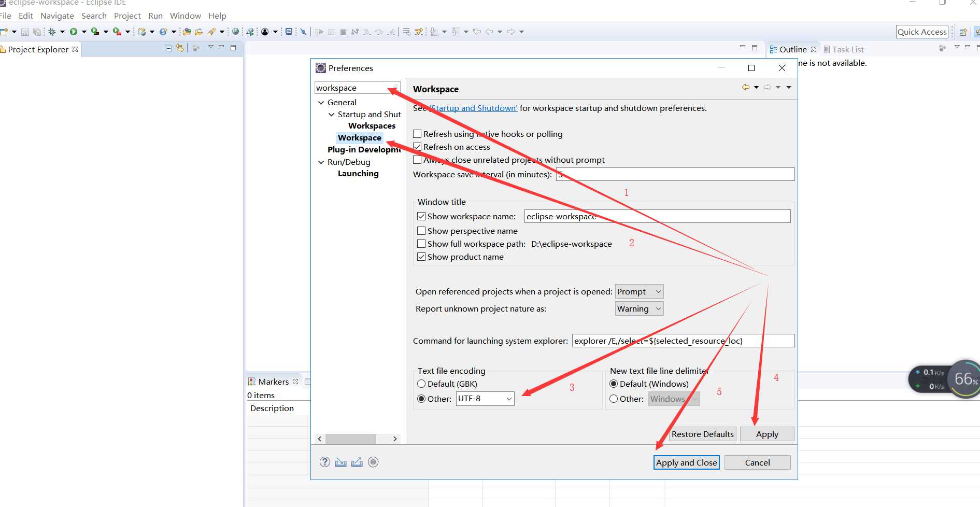The width and height of the screenshot is (980, 507).
Task: Switch to the Task List tab
Action: pyautogui.click(x=844, y=49)
